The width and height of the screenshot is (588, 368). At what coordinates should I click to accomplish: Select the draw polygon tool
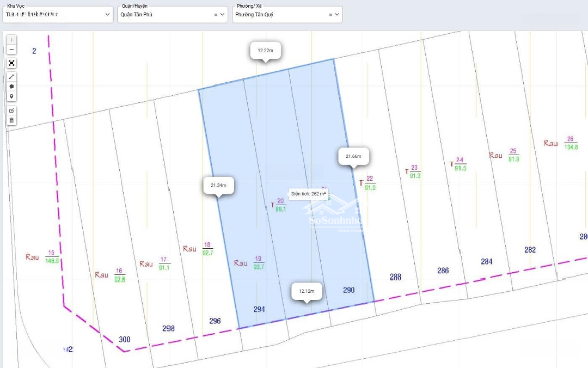pos(11,87)
